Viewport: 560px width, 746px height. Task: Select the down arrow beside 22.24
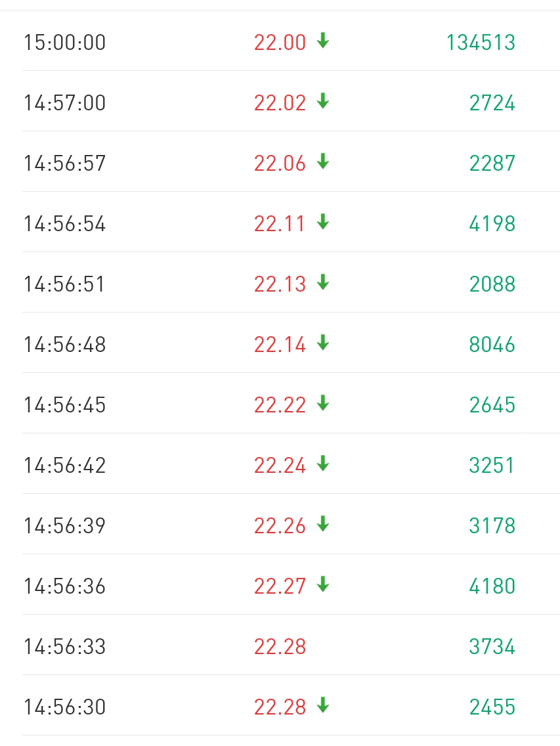(x=322, y=464)
